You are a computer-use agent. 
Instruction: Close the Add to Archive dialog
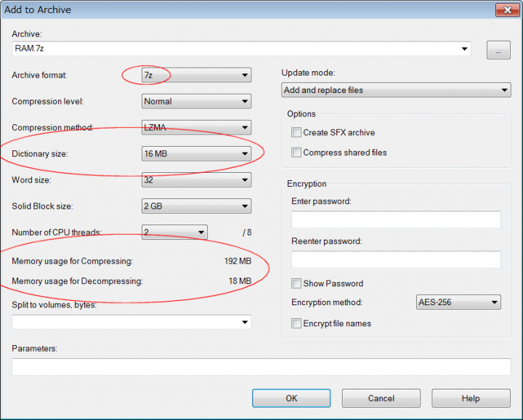coord(507,10)
